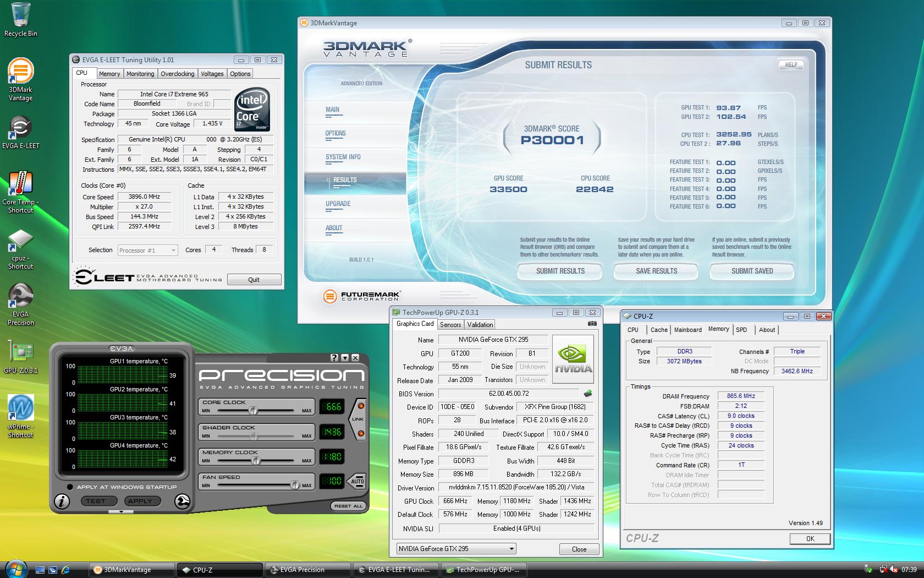Open the Options tab in E-LEET

pos(240,74)
